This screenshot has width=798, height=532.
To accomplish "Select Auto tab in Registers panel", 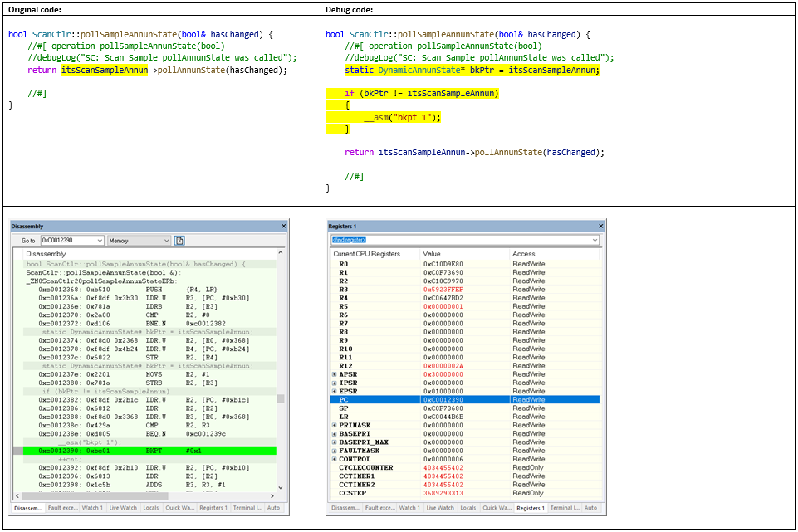I will 590,508.
